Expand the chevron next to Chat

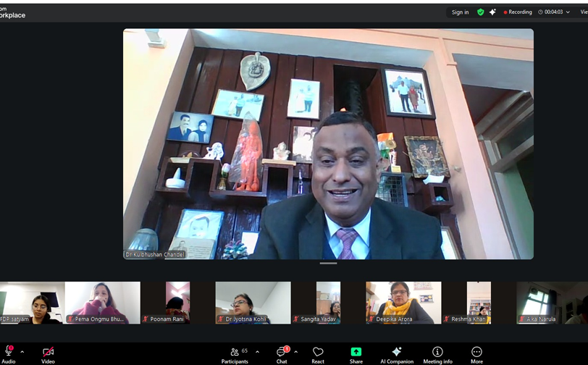point(295,352)
